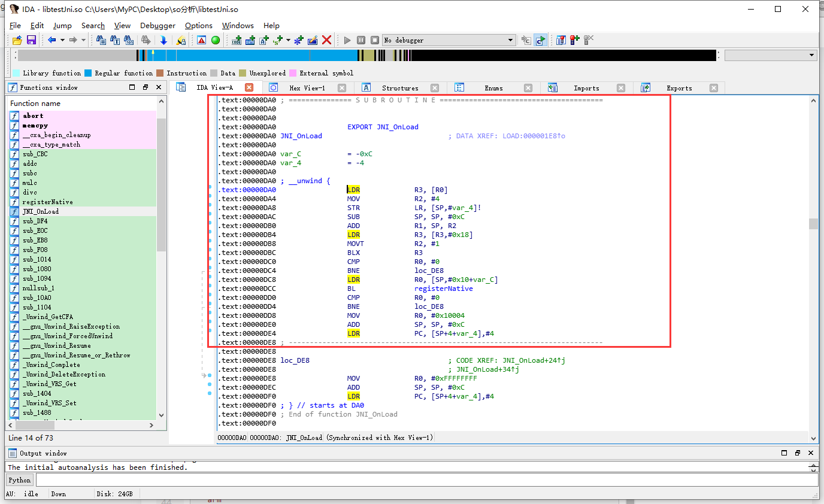
Task: Click the grayed C source view icon
Action: coord(526,40)
